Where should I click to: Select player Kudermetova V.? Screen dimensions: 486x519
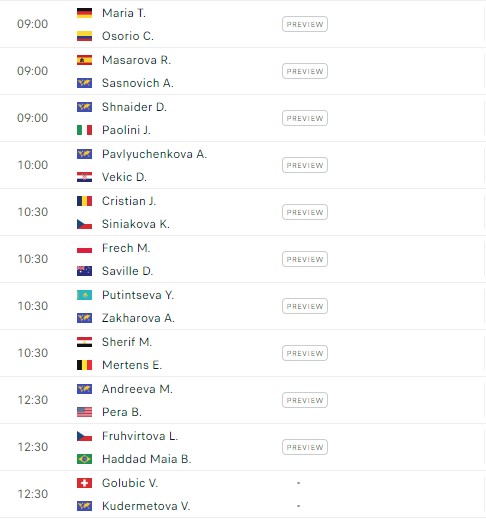146,506
